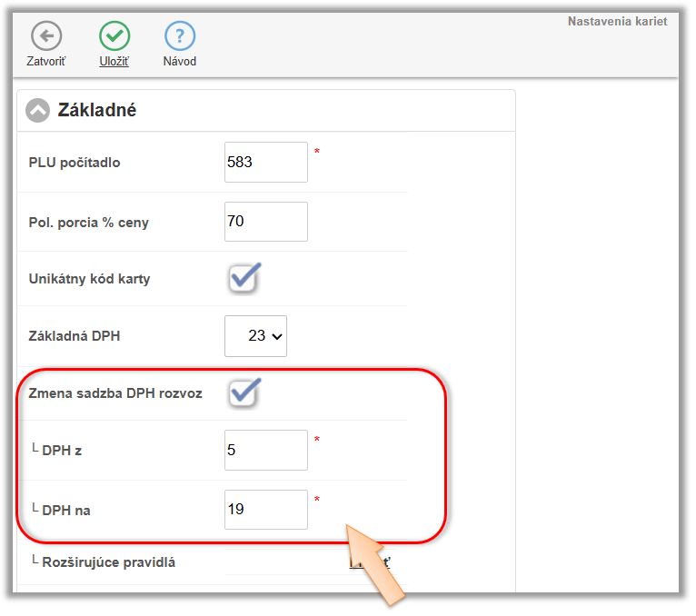Focus the Pol. porcia % ceny field

coord(265,222)
